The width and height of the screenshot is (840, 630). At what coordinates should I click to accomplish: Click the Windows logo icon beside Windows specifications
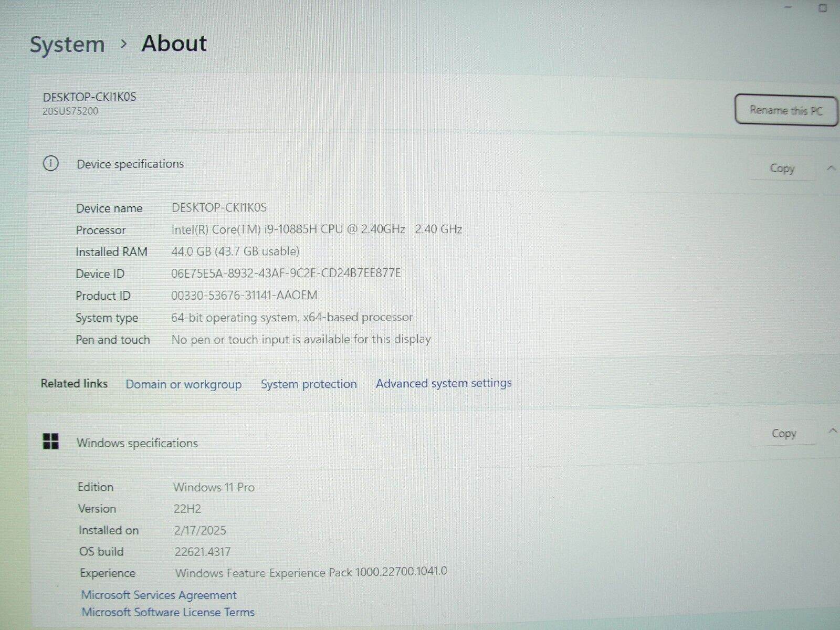pos(51,442)
